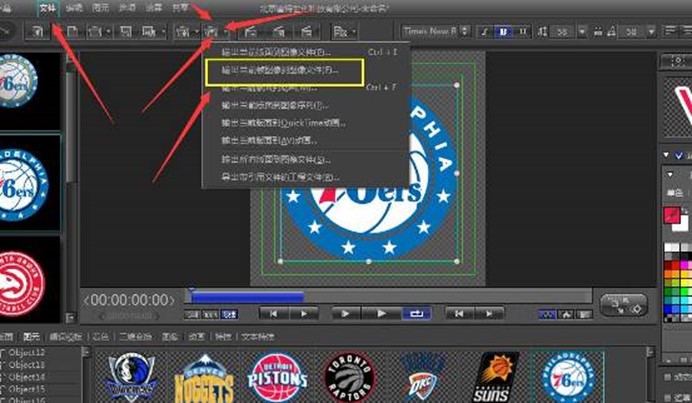692x403 pixels.
Task: Click the blue highlighted curve icon right of timeline
Action: [547, 314]
